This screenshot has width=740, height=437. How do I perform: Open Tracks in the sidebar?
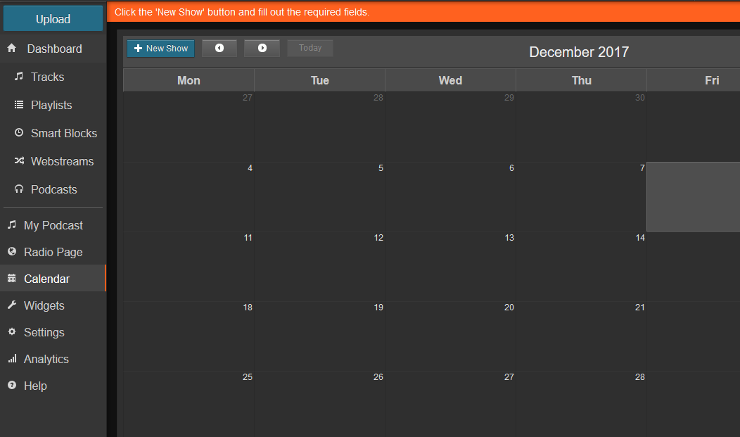click(x=47, y=77)
